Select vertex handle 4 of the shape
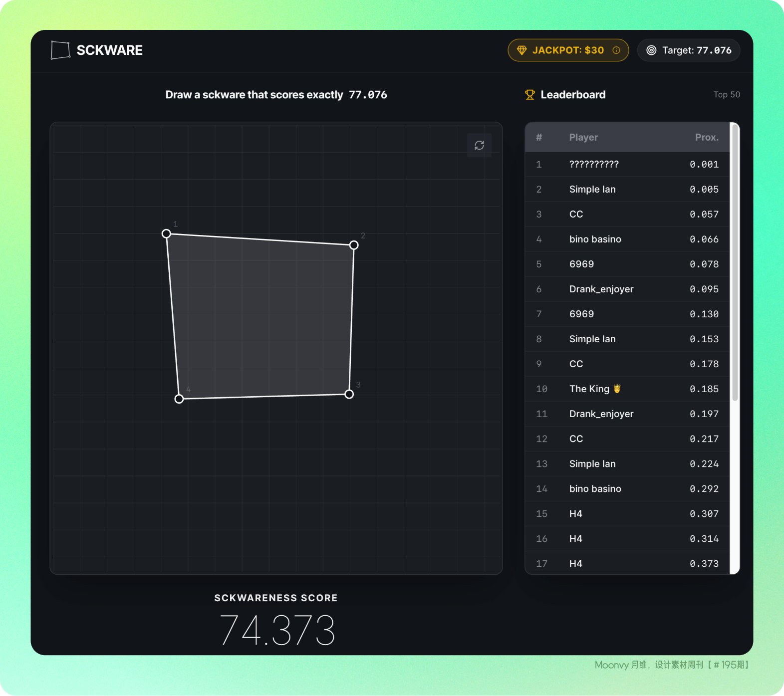 point(179,399)
